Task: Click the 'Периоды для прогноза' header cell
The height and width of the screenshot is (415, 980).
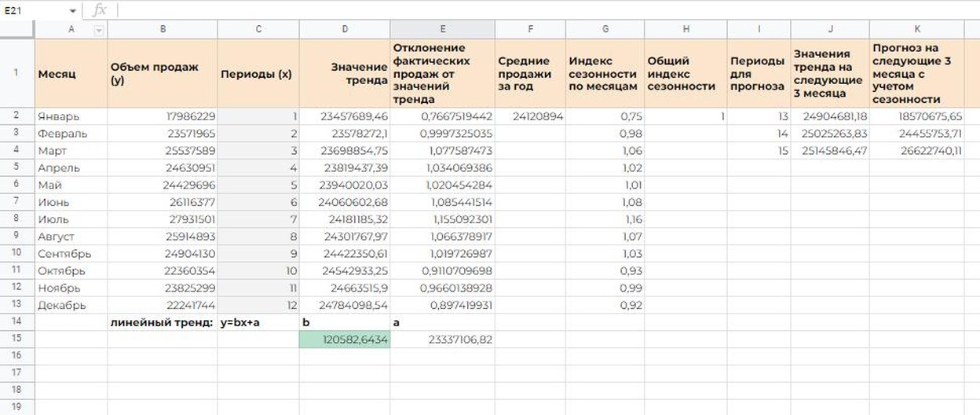Action: pos(759,73)
